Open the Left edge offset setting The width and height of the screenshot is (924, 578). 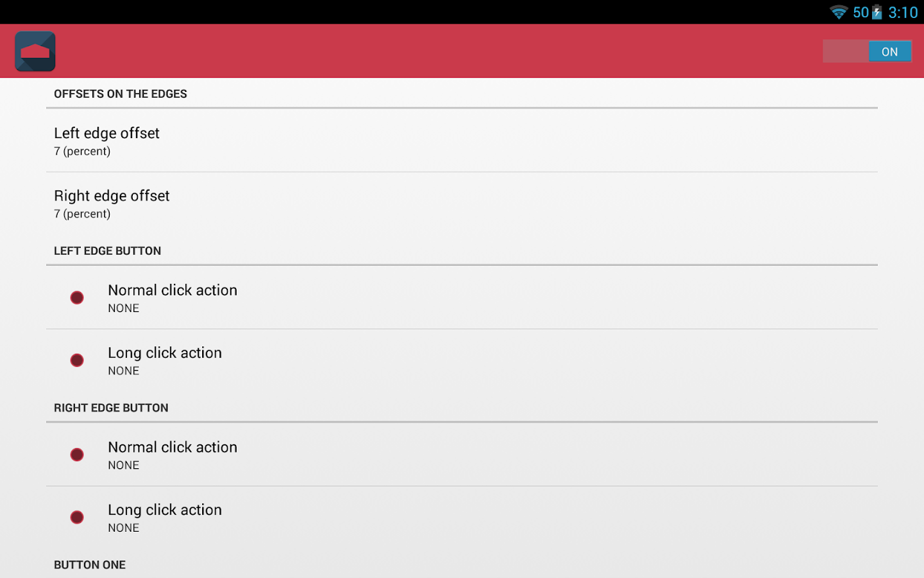(x=107, y=141)
